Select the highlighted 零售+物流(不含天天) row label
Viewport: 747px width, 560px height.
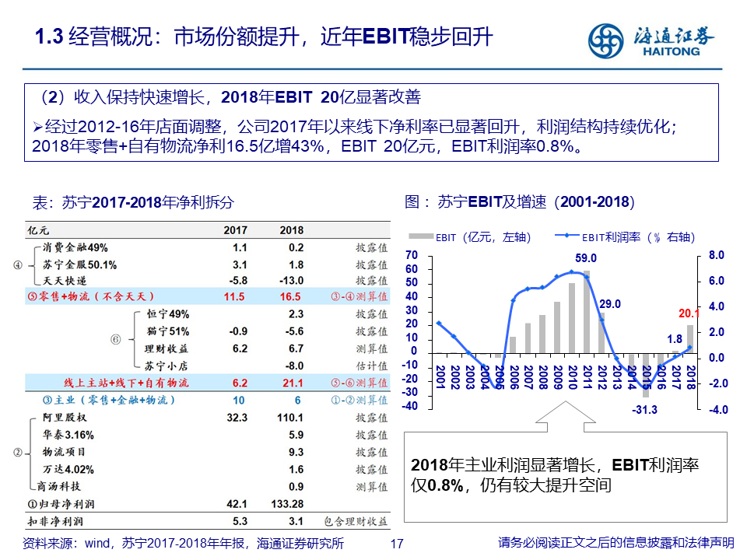90,296
